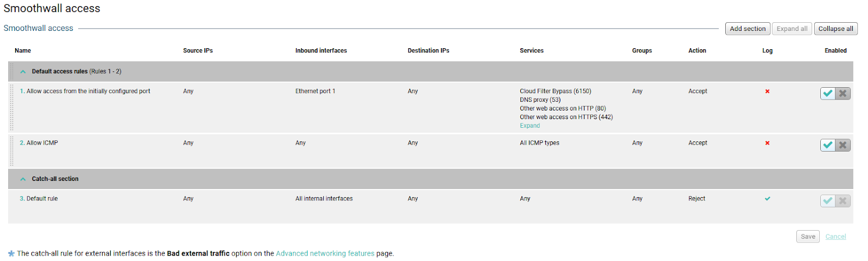Click the drag handle of rule 1
868x261 pixels.
click(12, 107)
